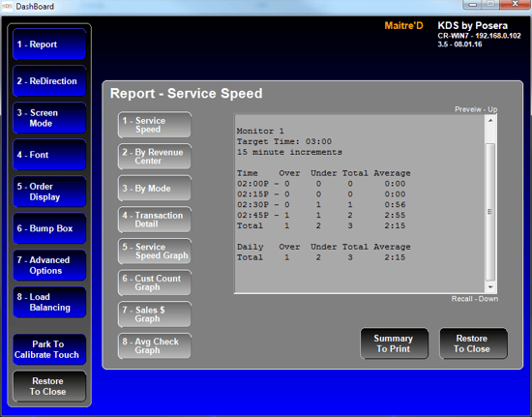Click the Preveiw - Up label
532x417 pixels.
(x=476, y=109)
